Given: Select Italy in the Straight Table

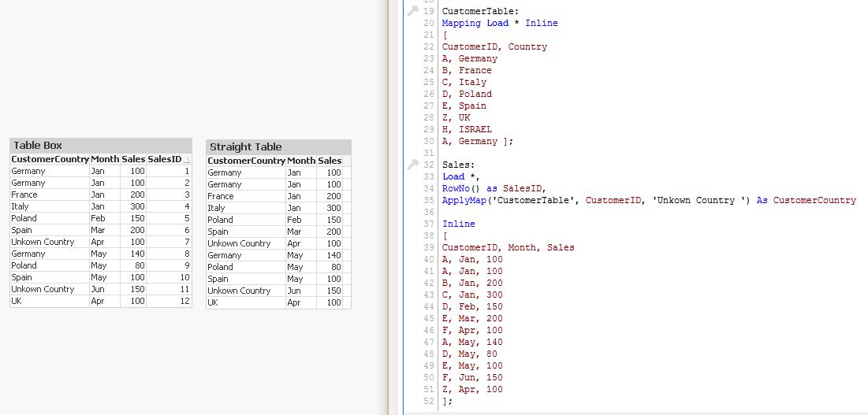Looking at the screenshot, I should pos(217,208).
